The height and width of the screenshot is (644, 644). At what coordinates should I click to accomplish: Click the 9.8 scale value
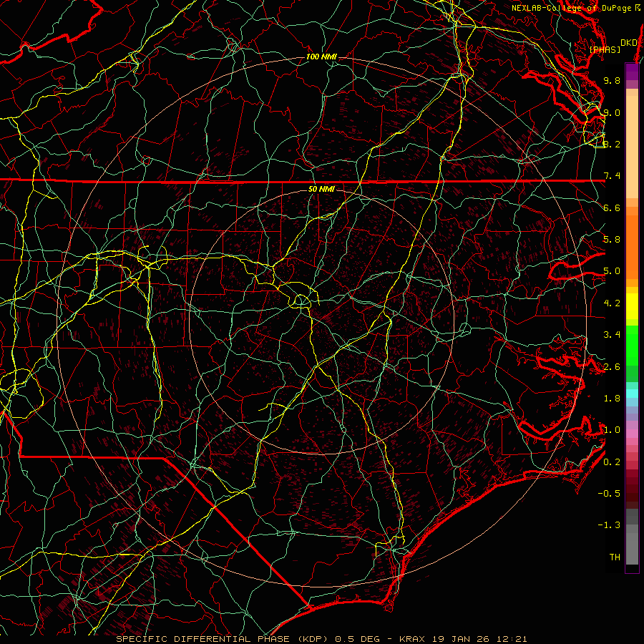coord(612,80)
